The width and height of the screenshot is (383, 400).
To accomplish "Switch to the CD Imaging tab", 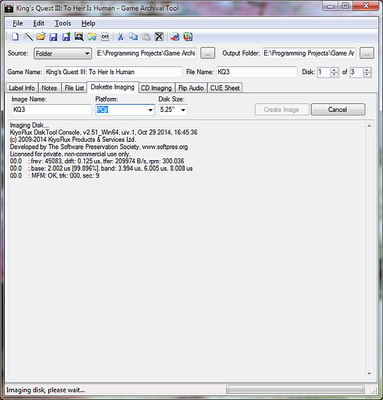I will 156,88.
